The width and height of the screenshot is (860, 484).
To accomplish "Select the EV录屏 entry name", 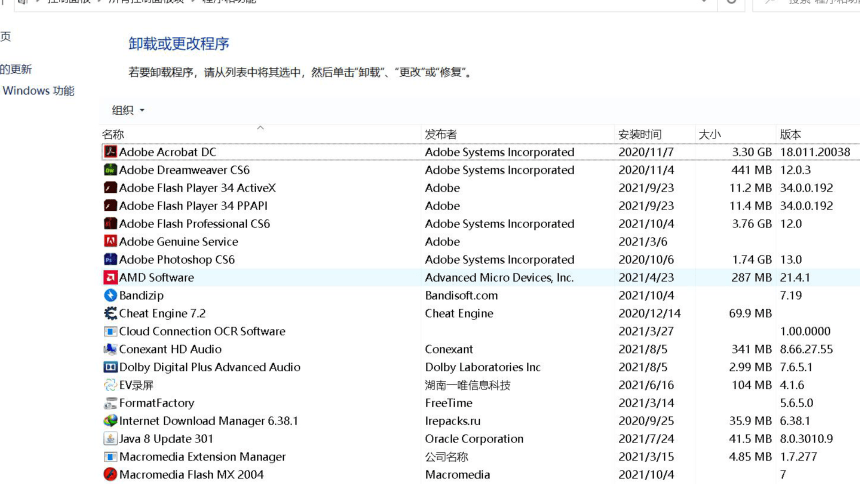I will [137, 385].
